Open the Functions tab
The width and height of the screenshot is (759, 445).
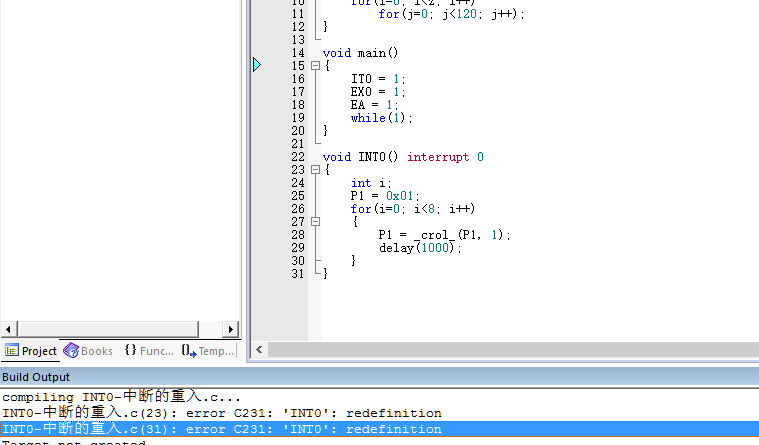(149, 351)
